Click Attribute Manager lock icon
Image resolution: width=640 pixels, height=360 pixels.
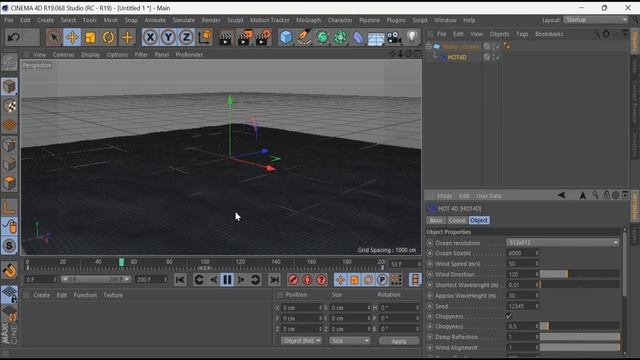click(x=606, y=196)
